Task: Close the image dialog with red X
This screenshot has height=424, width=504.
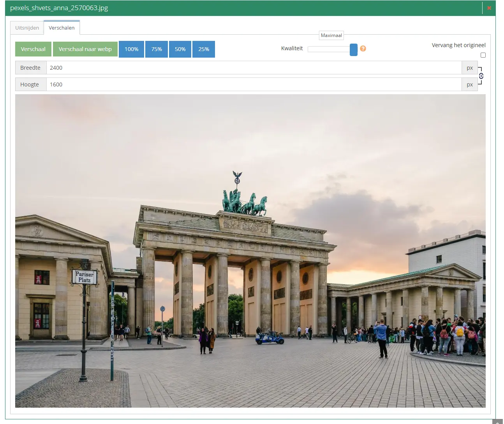Action: tap(489, 8)
